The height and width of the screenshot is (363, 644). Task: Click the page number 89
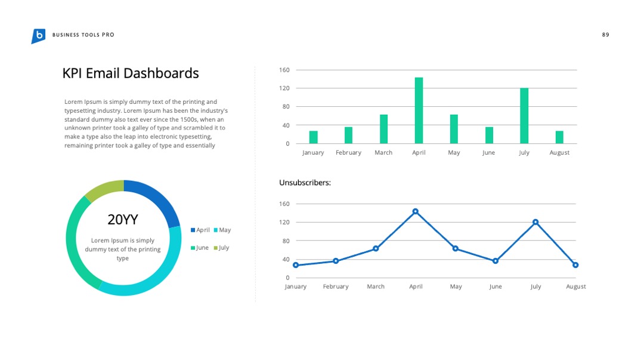click(605, 35)
